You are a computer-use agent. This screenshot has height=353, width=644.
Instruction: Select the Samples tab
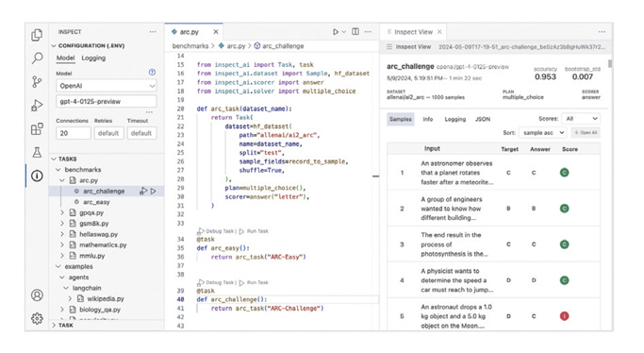coord(401,119)
